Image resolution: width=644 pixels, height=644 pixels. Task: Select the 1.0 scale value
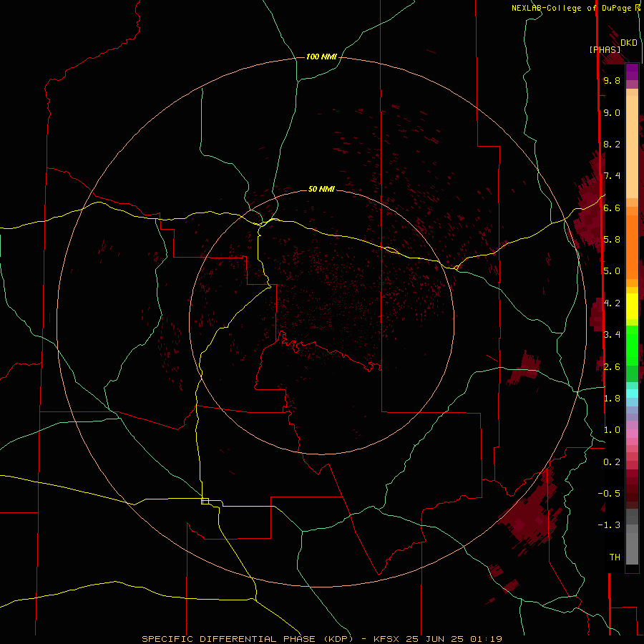coord(612,429)
